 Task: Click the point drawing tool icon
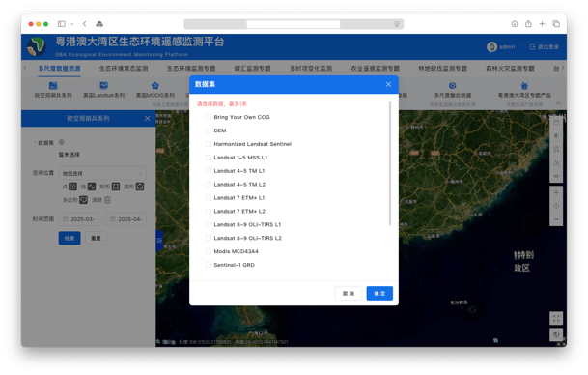click(x=72, y=187)
